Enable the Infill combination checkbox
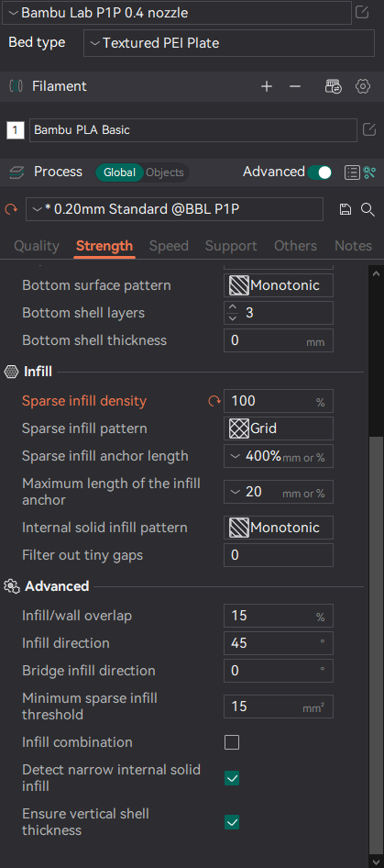 tap(232, 742)
